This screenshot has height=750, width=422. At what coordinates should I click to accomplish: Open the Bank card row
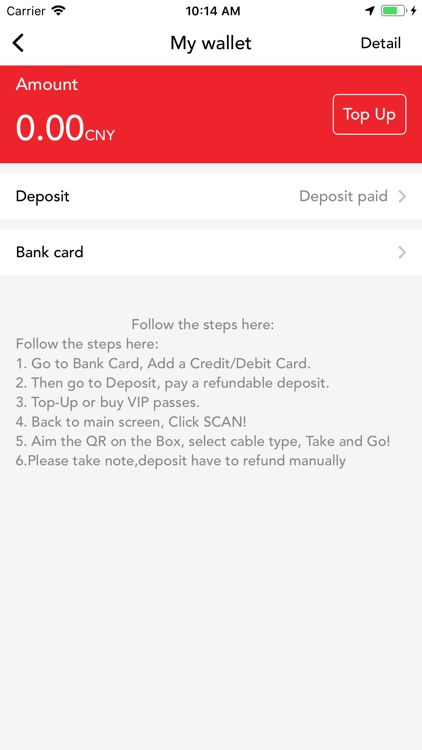(211, 252)
